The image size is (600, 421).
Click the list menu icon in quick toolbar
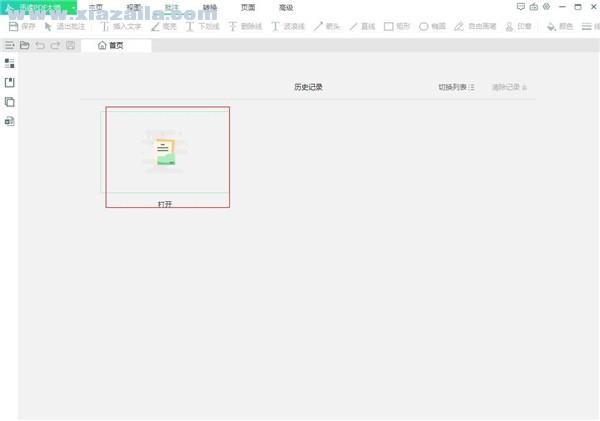coord(9,46)
